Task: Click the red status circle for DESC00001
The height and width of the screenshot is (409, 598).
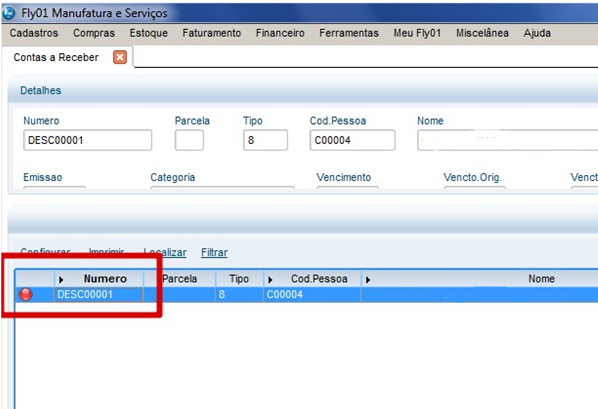Action: (x=26, y=295)
